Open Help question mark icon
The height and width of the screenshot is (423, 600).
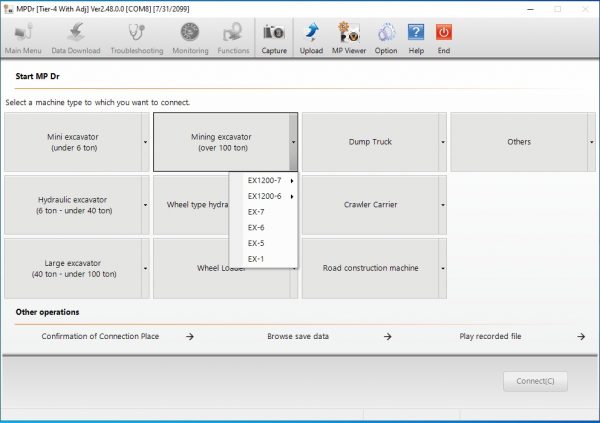(416, 39)
